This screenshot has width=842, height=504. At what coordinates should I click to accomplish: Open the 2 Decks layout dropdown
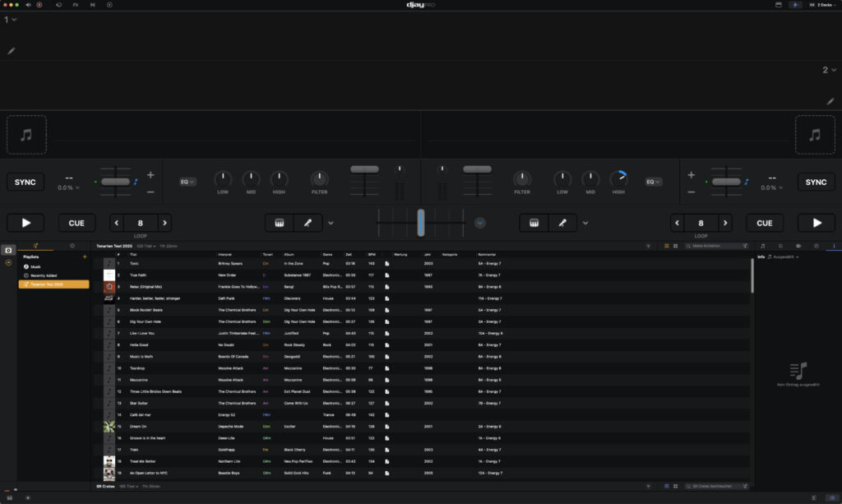click(824, 5)
